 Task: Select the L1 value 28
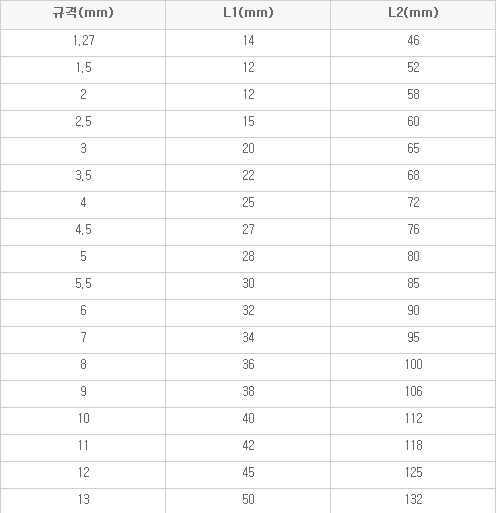pyautogui.click(x=248, y=256)
